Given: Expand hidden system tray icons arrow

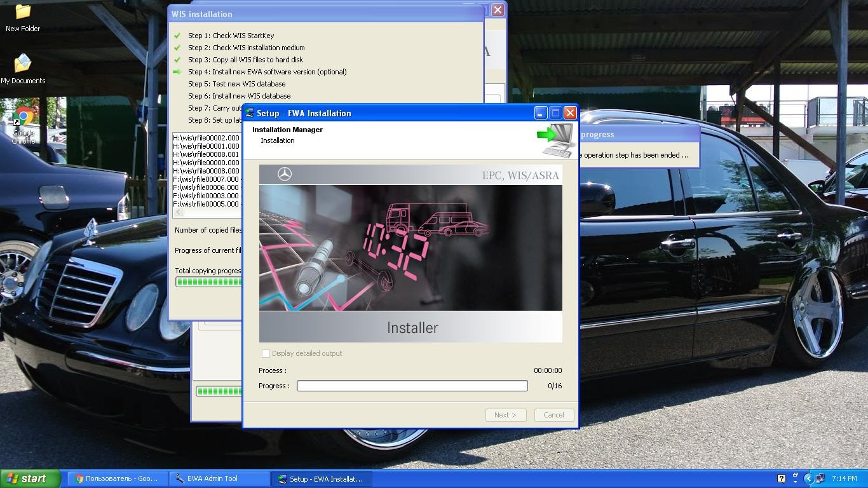Looking at the screenshot, I should 808,478.
